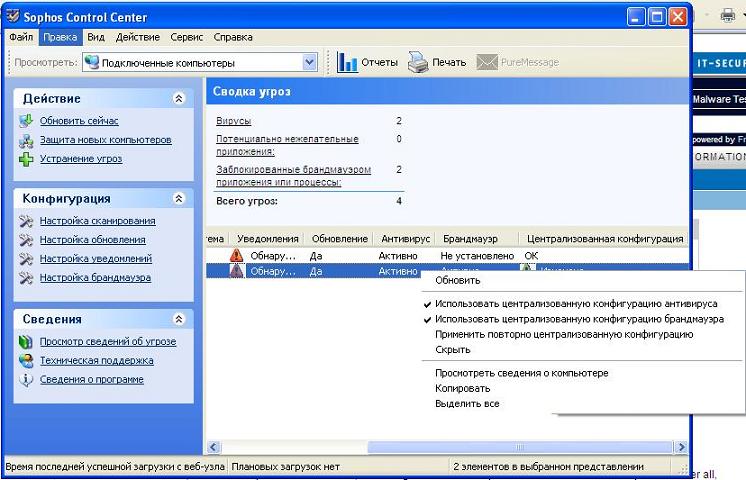The width and height of the screenshot is (746, 480).
Task: Click the warning icon in the selected computer row
Action: [x=236, y=271]
